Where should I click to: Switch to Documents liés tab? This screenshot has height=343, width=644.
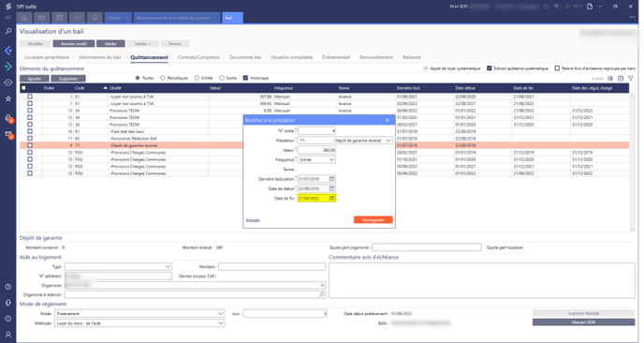tap(245, 57)
